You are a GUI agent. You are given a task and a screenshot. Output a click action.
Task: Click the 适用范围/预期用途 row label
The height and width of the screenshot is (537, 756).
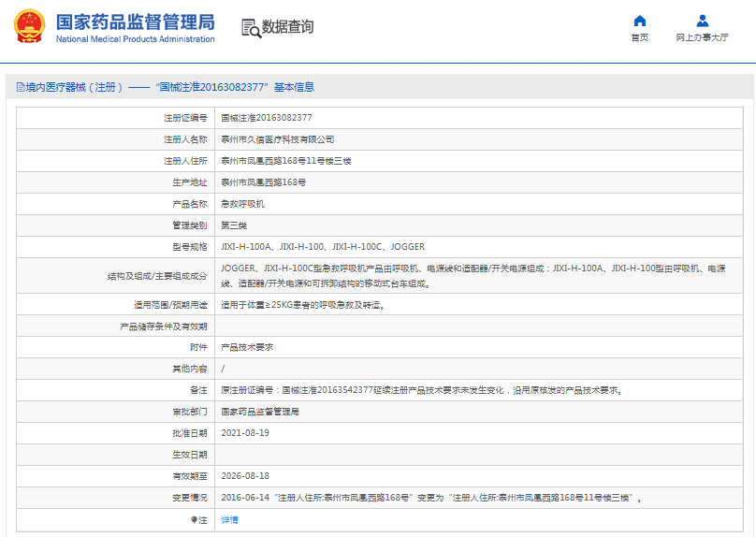click(170, 305)
